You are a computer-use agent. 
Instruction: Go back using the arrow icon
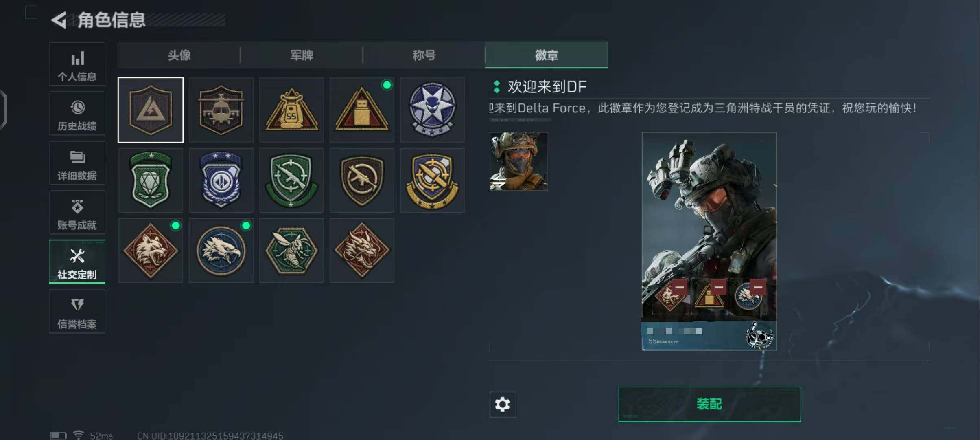[x=59, y=20]
